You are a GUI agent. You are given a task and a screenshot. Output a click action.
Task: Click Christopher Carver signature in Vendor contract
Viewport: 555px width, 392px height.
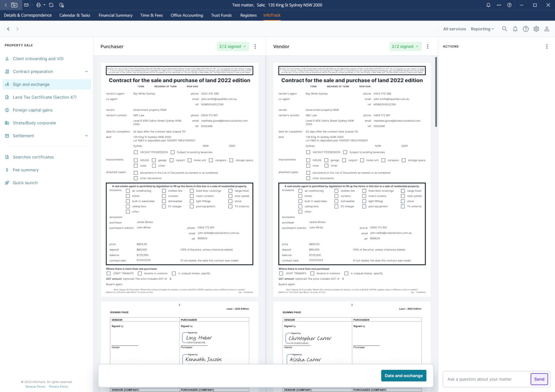point(309,338)
